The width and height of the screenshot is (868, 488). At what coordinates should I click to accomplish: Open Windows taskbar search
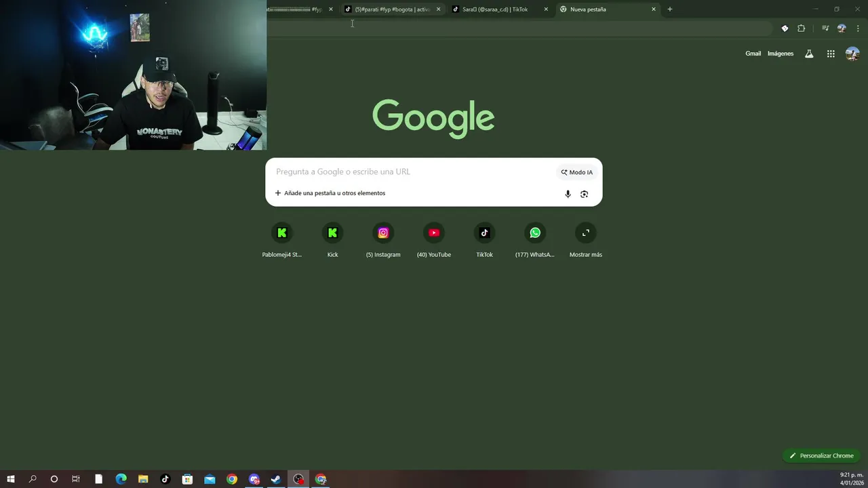(x=33, y=479)
